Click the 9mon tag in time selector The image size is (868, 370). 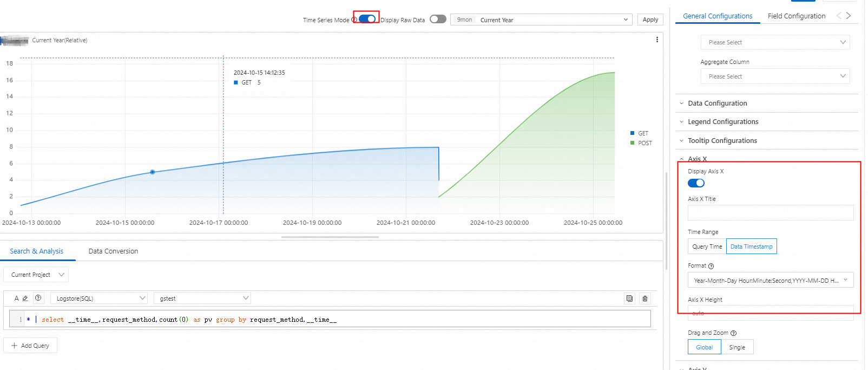(464, 20)
